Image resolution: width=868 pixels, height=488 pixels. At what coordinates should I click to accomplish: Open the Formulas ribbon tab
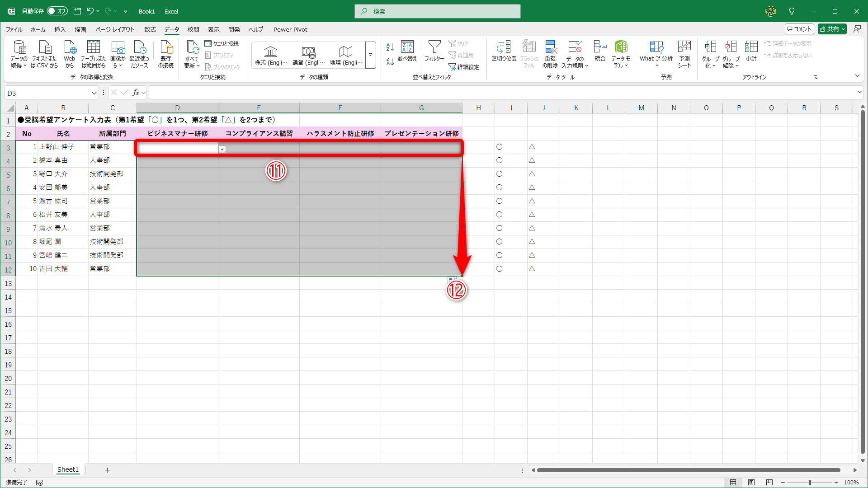tap(150, 29)
